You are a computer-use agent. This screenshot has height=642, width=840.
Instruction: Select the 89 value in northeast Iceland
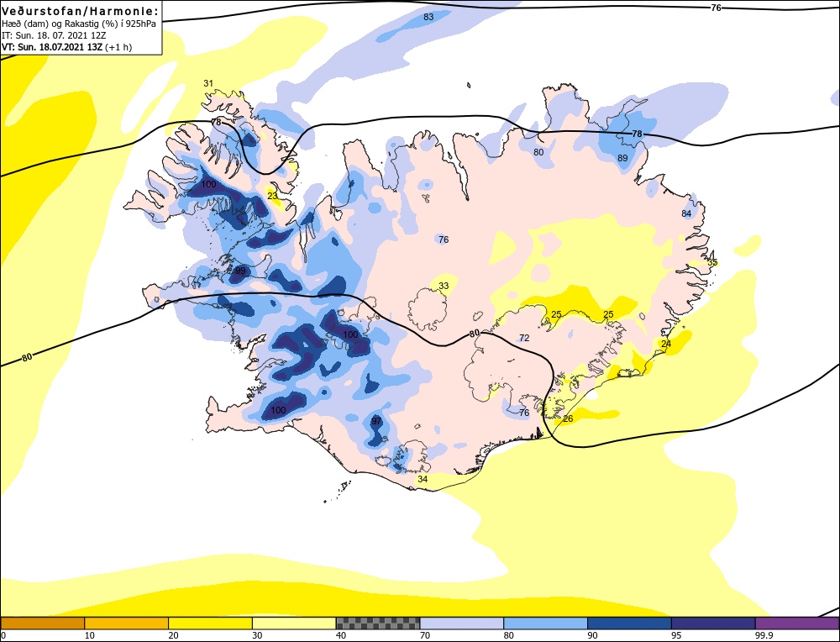[622, 159]
